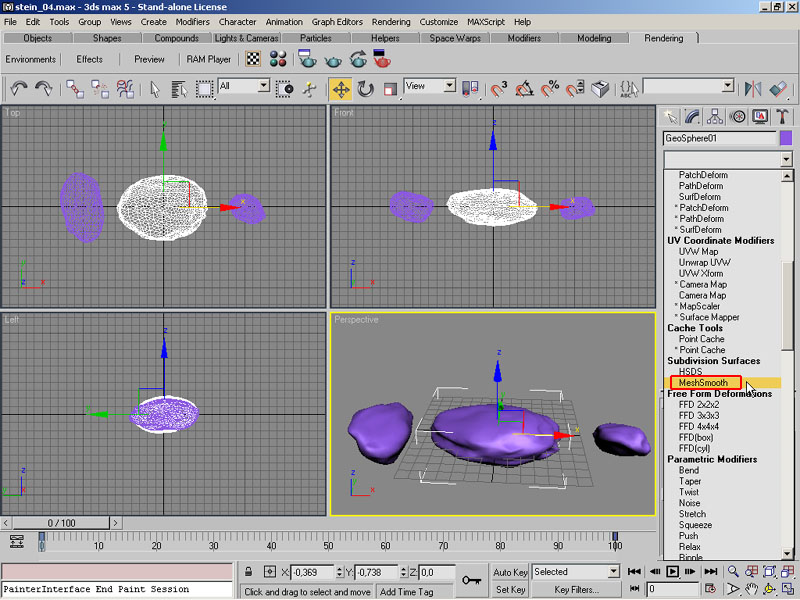800x600 pixels.
Task: Click the Rotate tool icon
Action: coord(365,89)
